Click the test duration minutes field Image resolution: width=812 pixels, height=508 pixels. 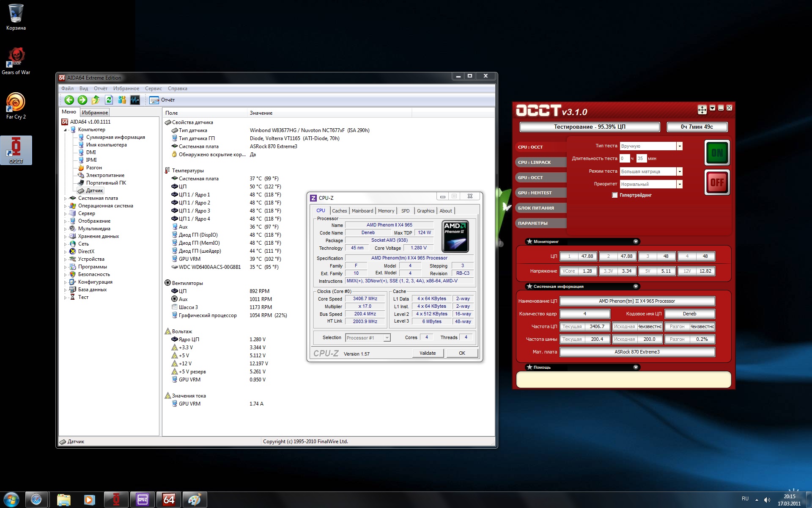click(641, 158)
